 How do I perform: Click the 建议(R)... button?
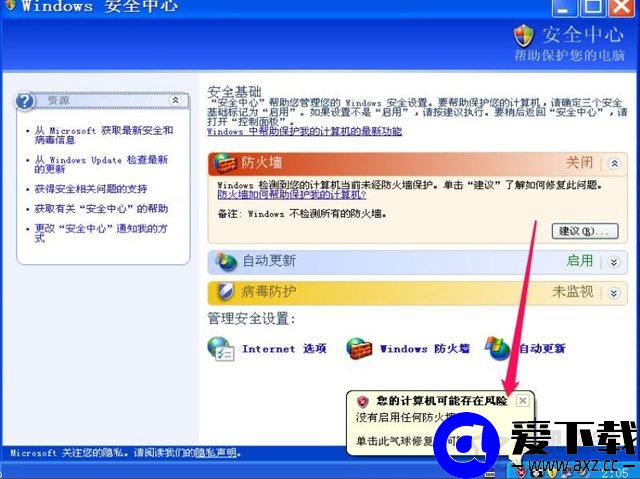585,231
